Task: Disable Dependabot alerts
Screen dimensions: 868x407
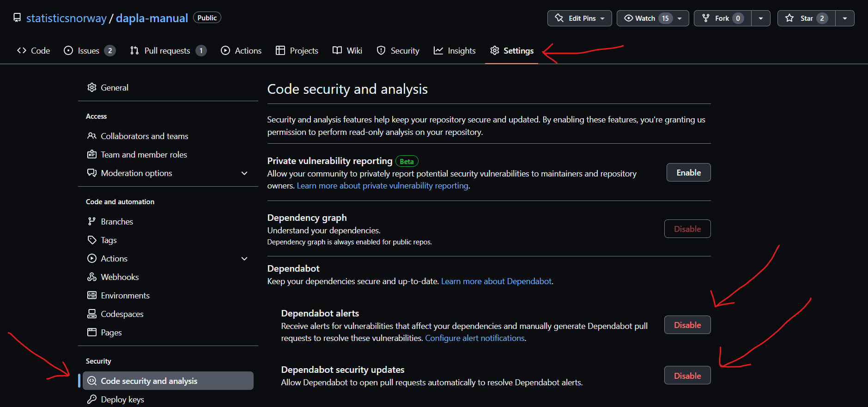Action: 687,325
